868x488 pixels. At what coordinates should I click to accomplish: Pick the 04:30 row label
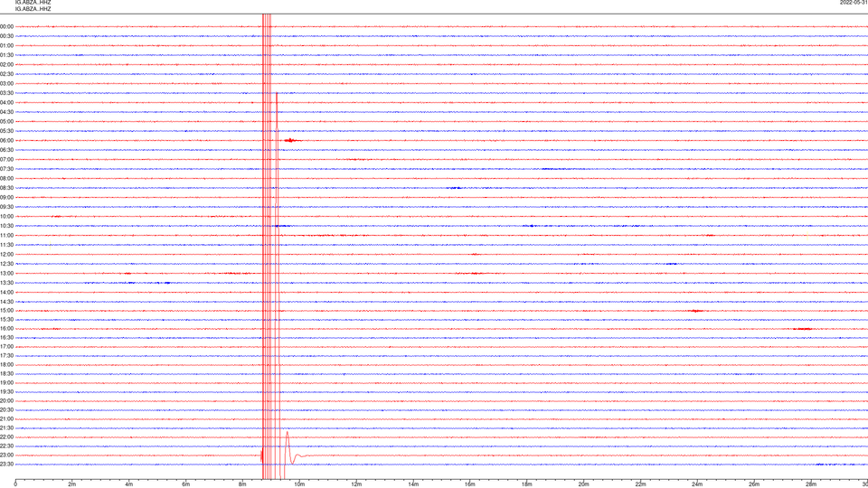[x=6, y=112]
